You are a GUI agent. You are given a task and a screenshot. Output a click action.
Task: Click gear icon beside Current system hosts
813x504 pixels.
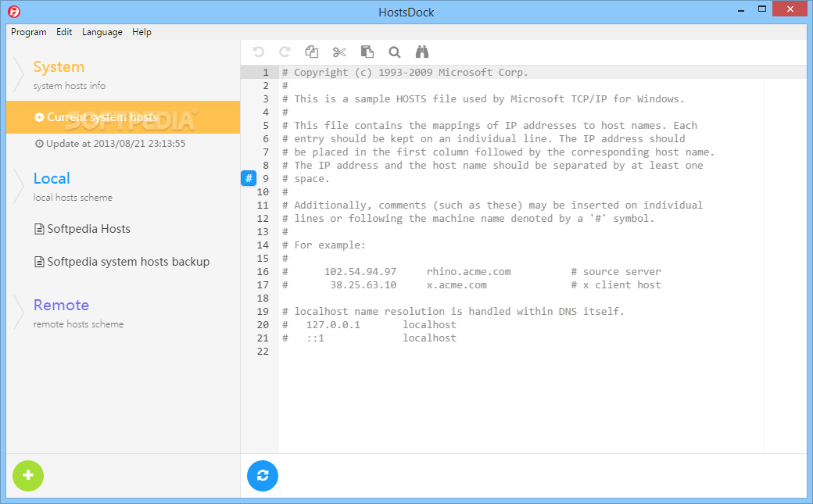pyautogui.click(x=39, y=117)
